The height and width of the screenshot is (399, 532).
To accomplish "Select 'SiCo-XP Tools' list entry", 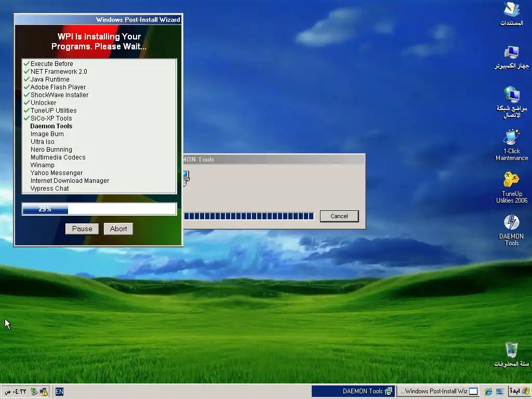I will click(x=51, y=118).
